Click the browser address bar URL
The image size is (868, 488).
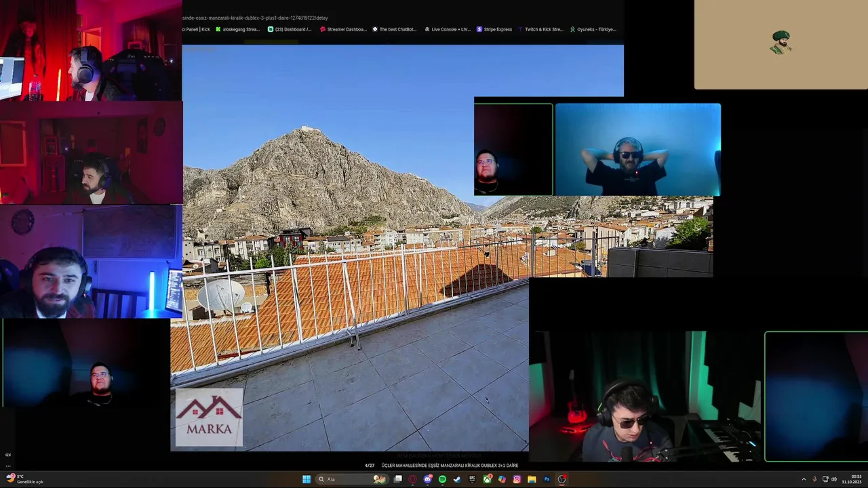(x=255, y=18)
